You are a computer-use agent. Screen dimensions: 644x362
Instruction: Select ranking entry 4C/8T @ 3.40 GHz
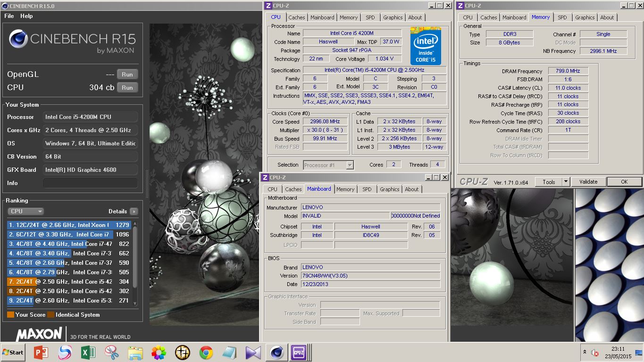[x=69, y=253]
